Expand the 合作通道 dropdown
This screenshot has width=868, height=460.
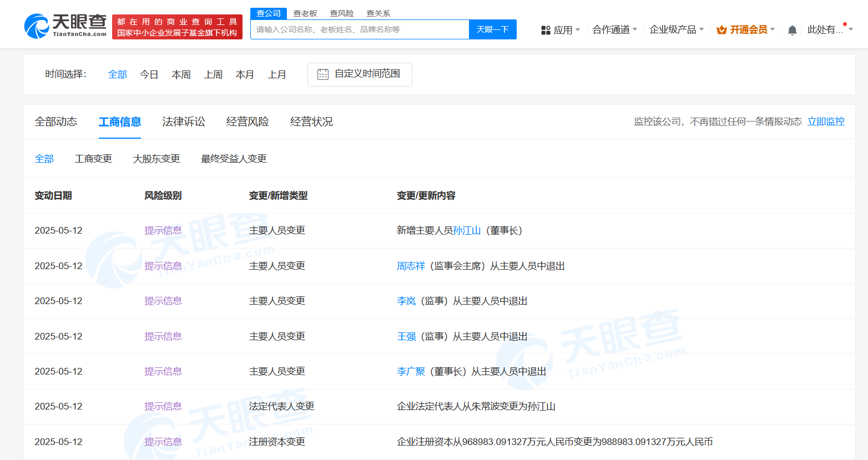(614, 29)
